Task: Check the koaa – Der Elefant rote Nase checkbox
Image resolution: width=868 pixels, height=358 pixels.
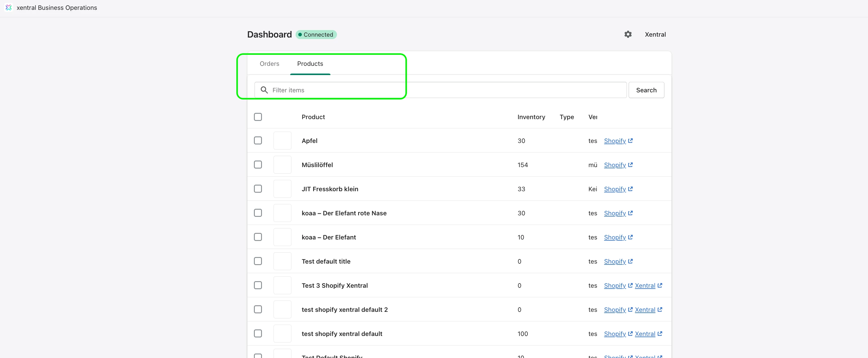Action: [x=258, y=213]
